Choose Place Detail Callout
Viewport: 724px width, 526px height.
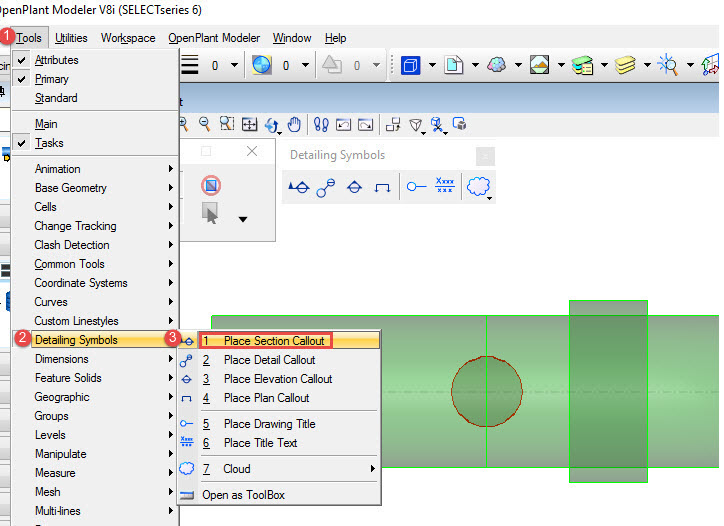[279, 360]
